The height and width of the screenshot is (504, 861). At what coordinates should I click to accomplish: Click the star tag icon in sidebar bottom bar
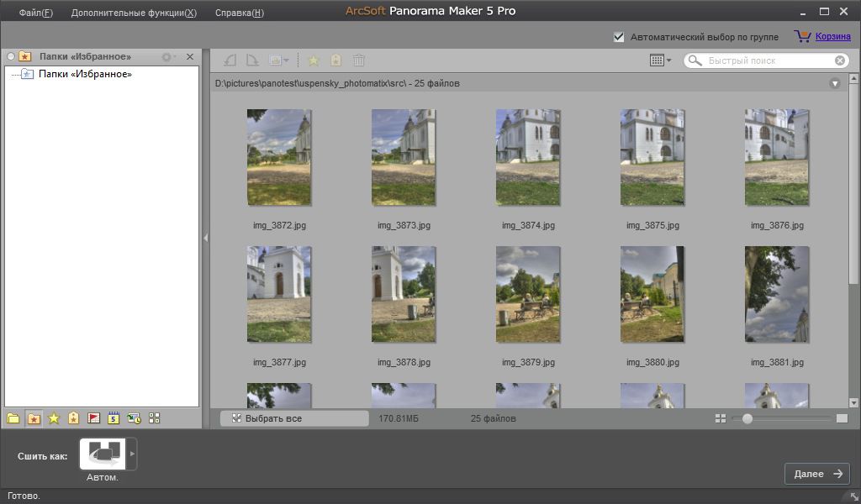point(74,418)
